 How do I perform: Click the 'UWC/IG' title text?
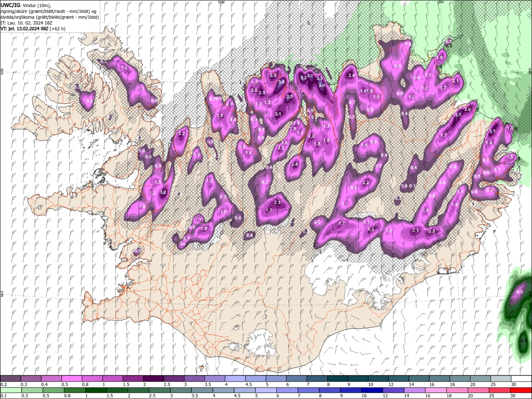pyautogui.click(x=10, y=5)
